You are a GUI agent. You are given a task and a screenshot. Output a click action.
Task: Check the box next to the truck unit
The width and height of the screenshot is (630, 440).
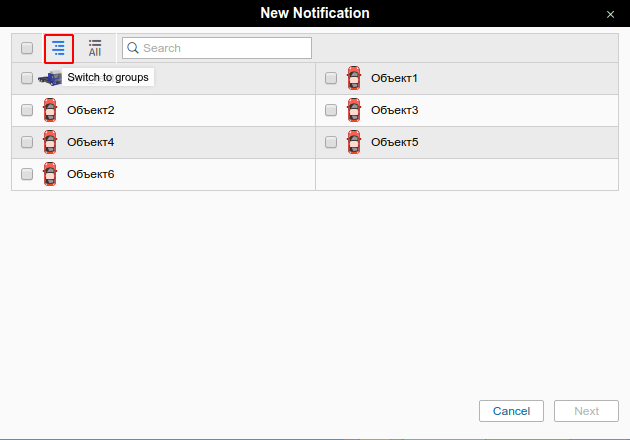click(27, 78)
